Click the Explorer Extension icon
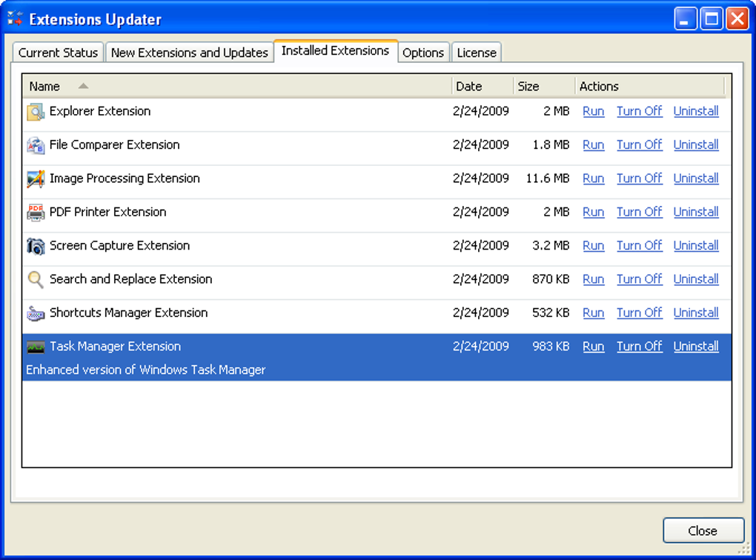The height and width of the screenshot is (560, 756). [36, 111]
